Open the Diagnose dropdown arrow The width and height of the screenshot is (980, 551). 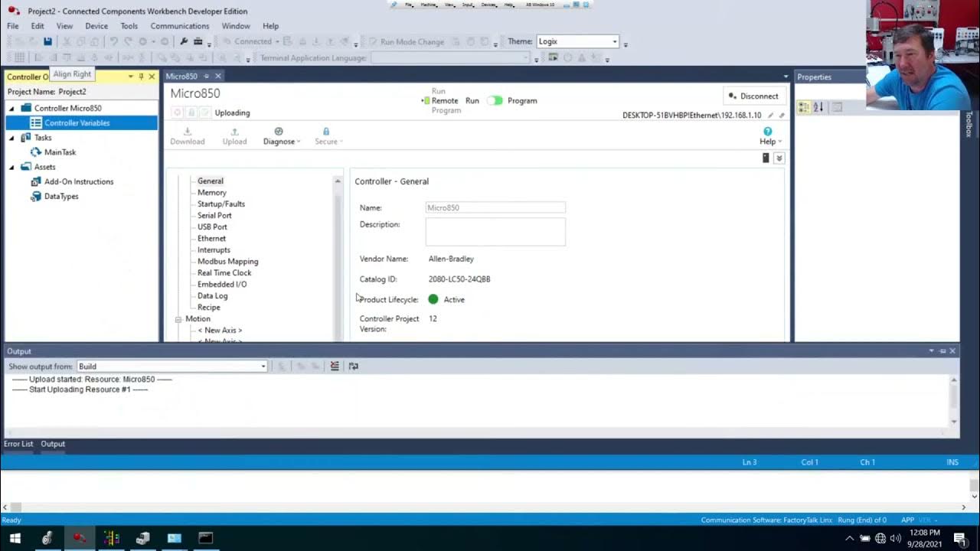[299, 142]
